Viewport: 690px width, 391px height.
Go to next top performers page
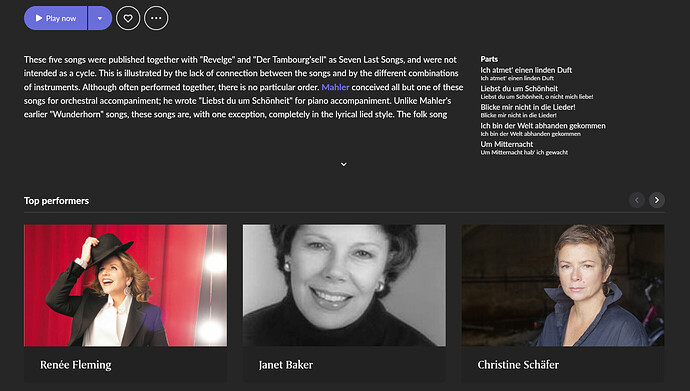click(x=657, y=200)
